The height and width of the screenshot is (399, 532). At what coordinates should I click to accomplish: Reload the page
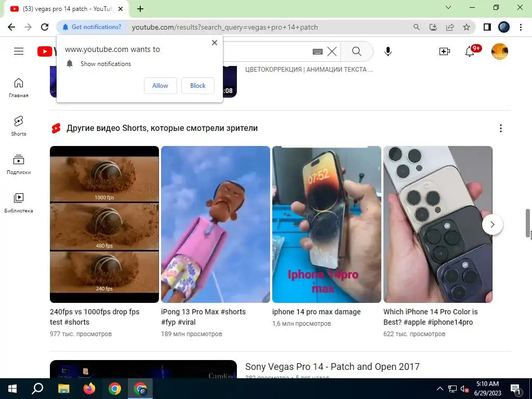(x=45, y=27)
